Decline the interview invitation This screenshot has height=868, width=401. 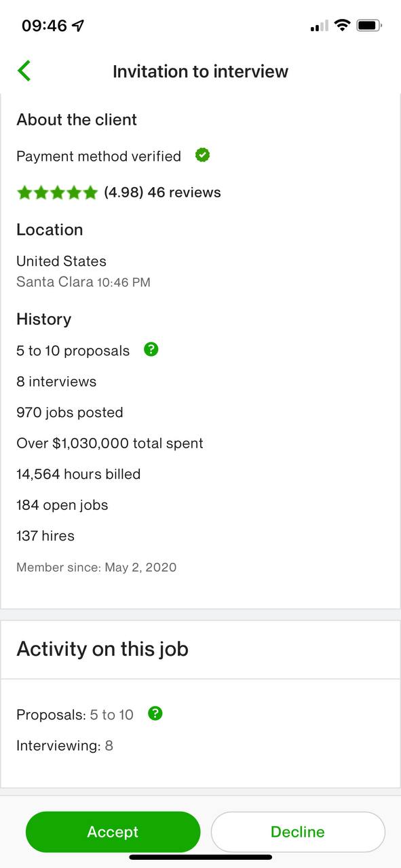[x=298, y=831]
